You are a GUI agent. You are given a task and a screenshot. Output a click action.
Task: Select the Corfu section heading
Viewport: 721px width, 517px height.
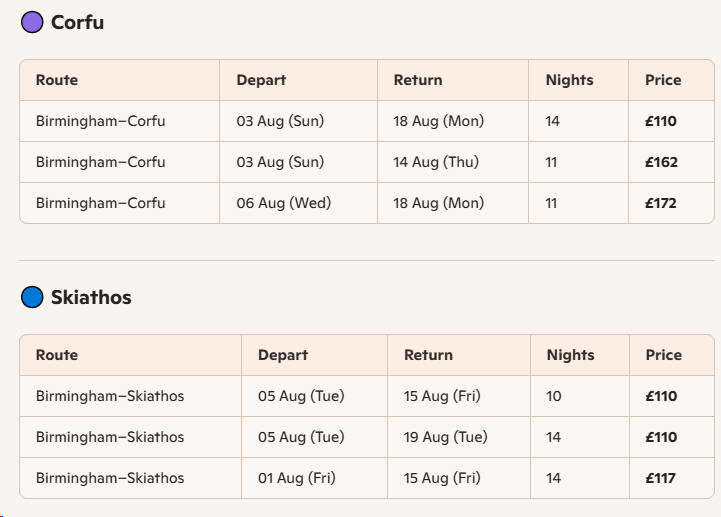pos(77,22)
